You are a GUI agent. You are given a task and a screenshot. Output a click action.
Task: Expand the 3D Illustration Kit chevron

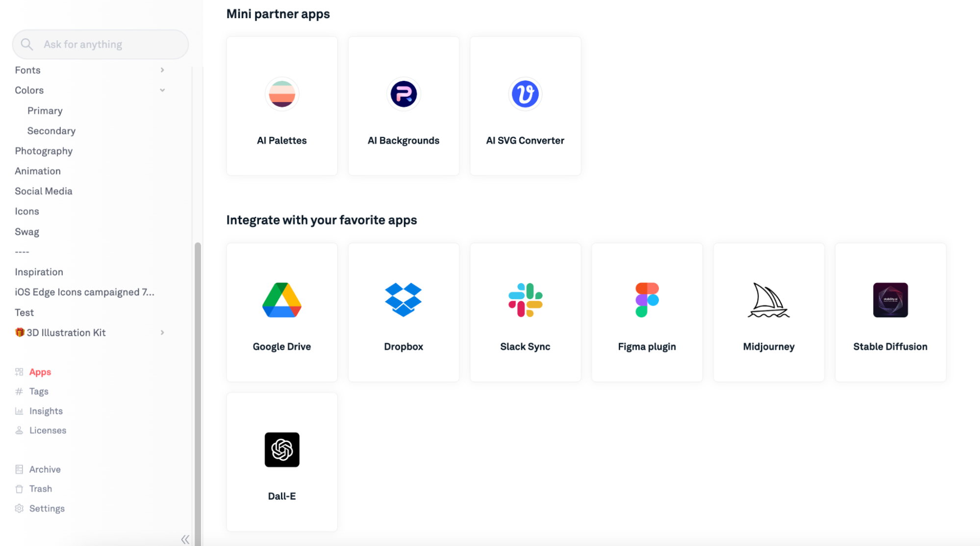[x=162, y=333]
